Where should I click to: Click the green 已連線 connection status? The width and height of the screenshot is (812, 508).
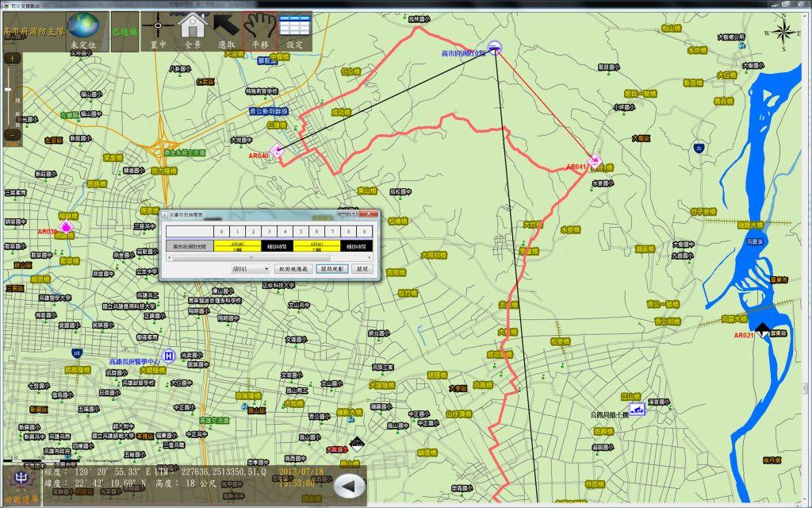coord(124,32)
